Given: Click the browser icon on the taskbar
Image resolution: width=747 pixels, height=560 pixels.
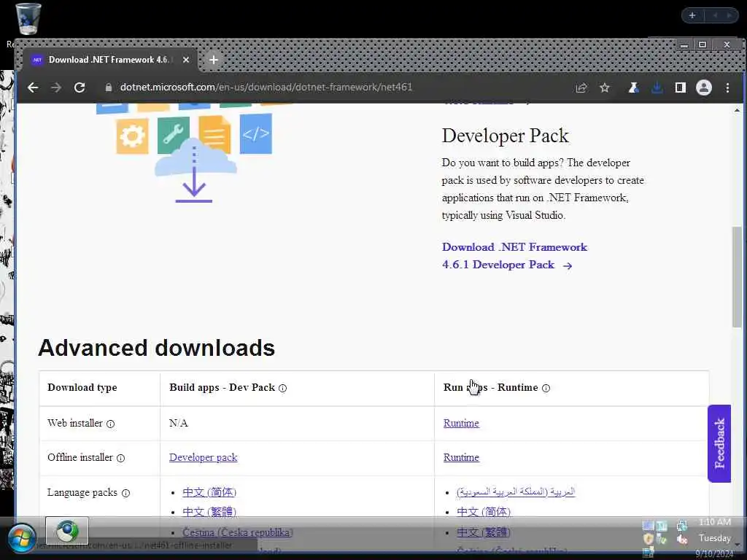Looking at the screenshot, I should (x=67, y=531).
